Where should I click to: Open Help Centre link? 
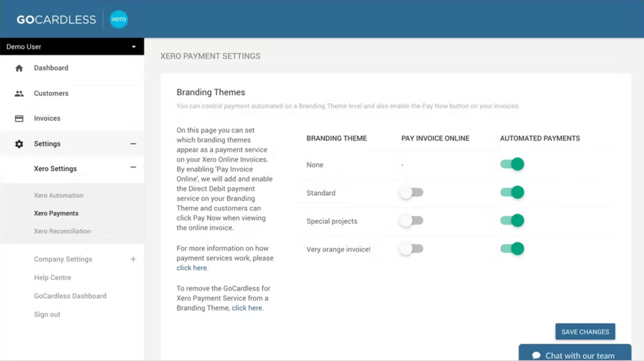click(53, 277)
